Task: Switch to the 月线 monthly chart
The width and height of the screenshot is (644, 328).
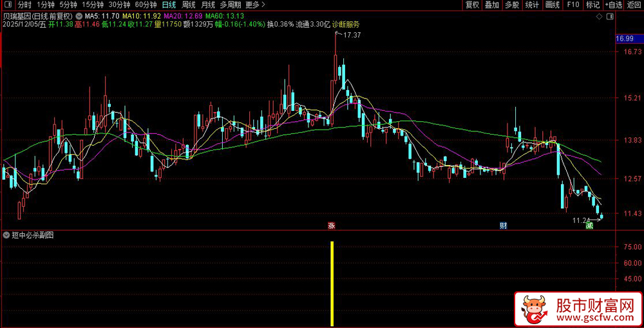Action: [208, 5]
